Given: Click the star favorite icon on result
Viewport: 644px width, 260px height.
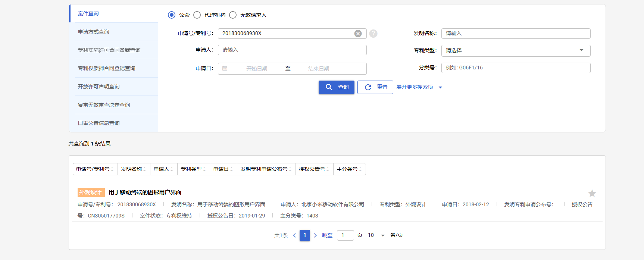Looking at the screenshot, I should 592,193.
